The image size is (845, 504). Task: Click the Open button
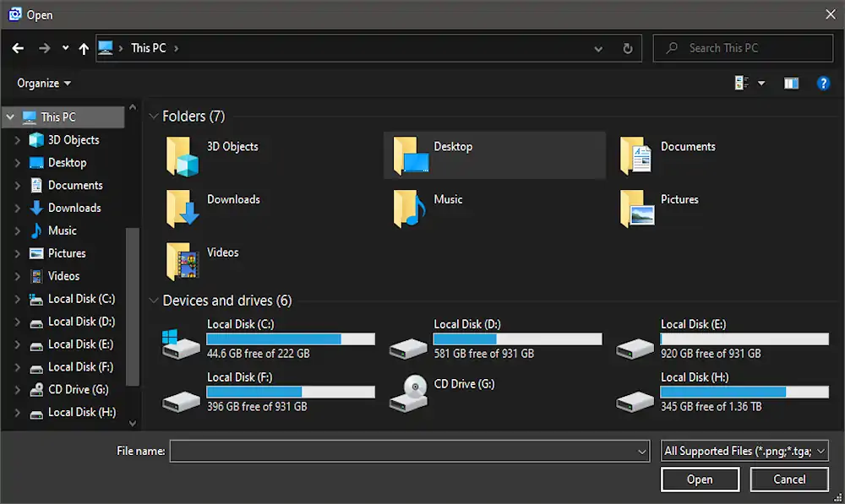700,480
